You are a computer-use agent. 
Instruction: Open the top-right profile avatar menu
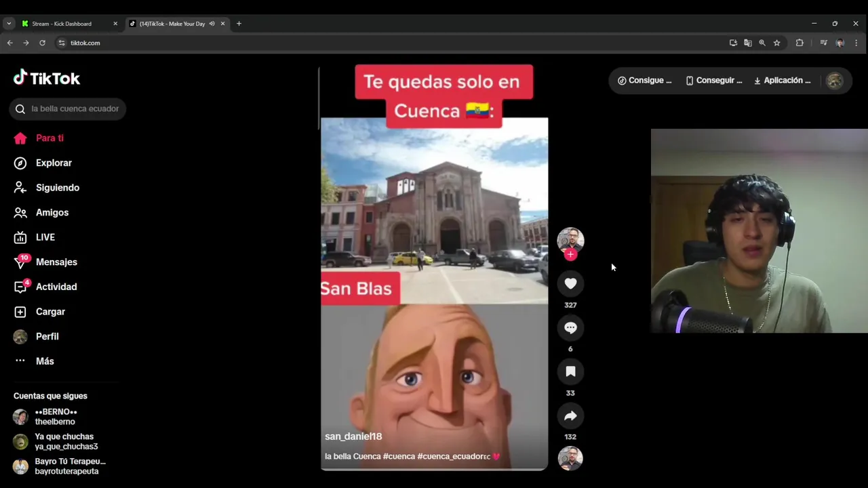835,81
